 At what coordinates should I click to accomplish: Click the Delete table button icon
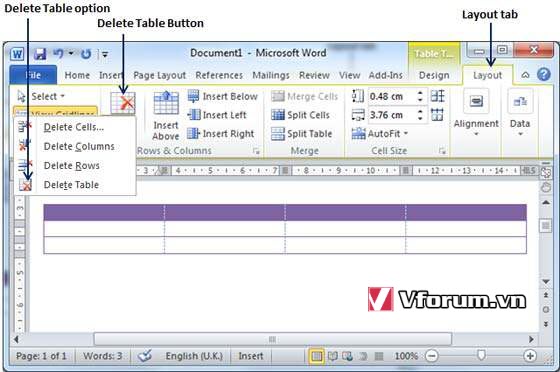click(122, 103)
